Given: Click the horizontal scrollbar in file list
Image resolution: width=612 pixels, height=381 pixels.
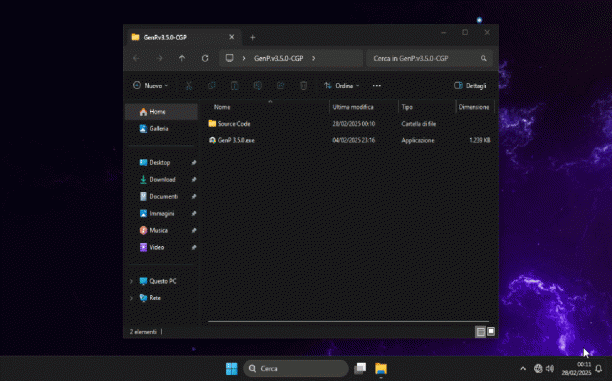Looking at the screenshot, I should pyautogui.click(x=349, y=322).
